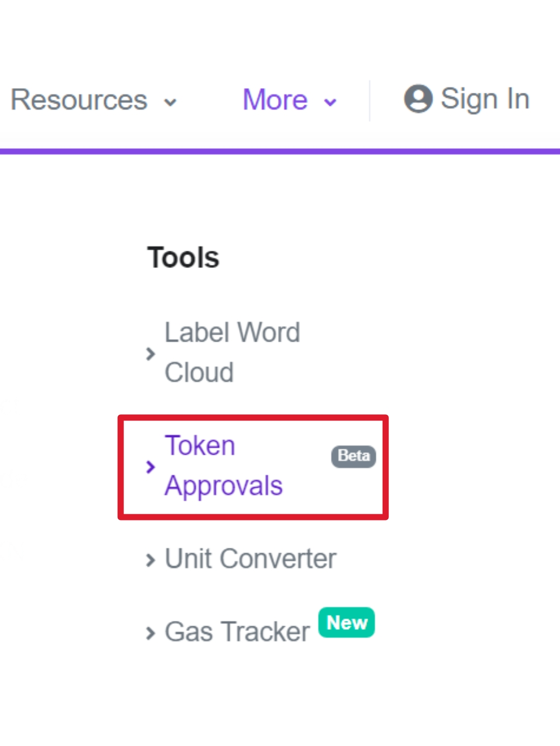
Task: Click the user avatar icon
Action: point(418,98)
